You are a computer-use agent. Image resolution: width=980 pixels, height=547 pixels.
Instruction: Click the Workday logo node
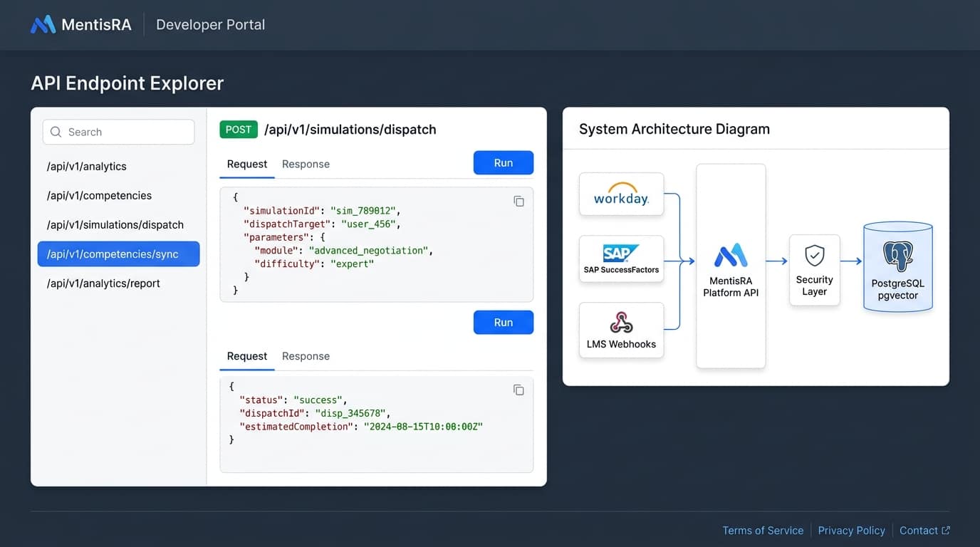621,194
